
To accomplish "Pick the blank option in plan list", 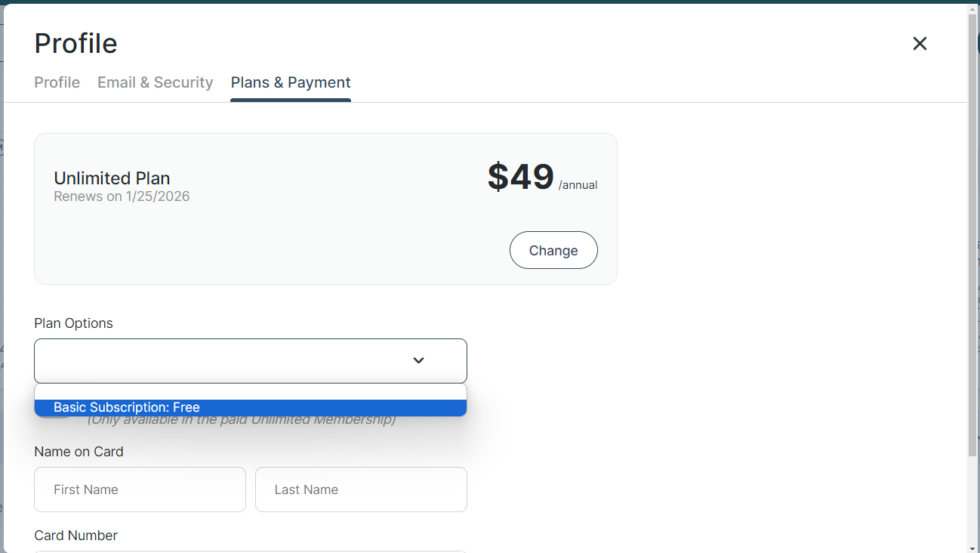I will [x=250, y=392].
